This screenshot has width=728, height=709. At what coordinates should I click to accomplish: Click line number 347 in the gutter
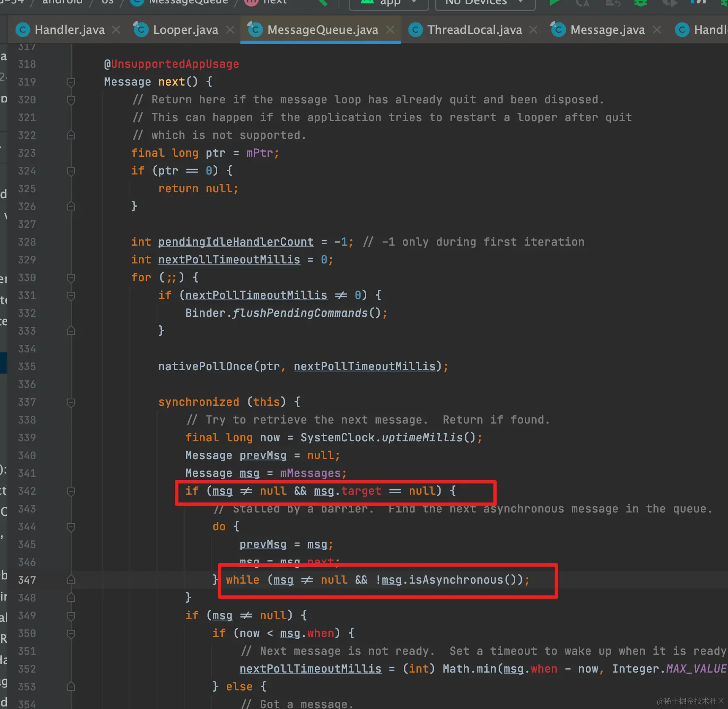(27, 580)
